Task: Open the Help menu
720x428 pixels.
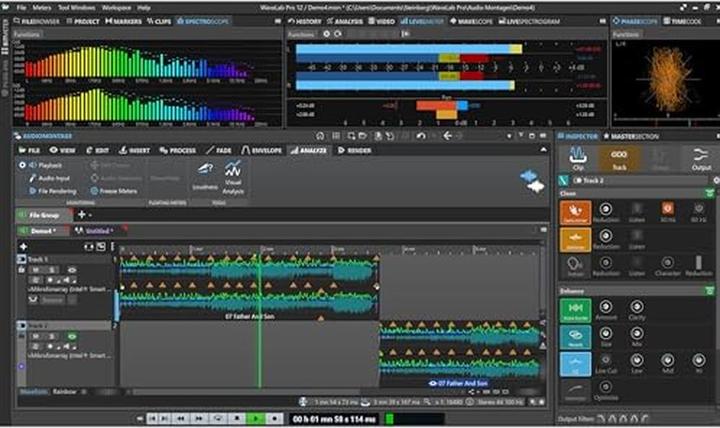Action: (x=144, y=8)
